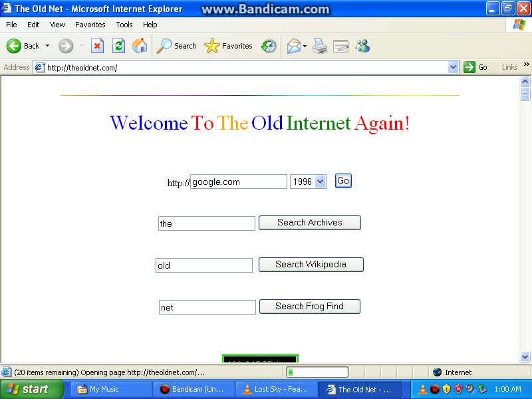Image resolution: width=532 pixels, height=399 pixels.
Task: Click the VLC cone tray icon
Action: coord(423,389)
